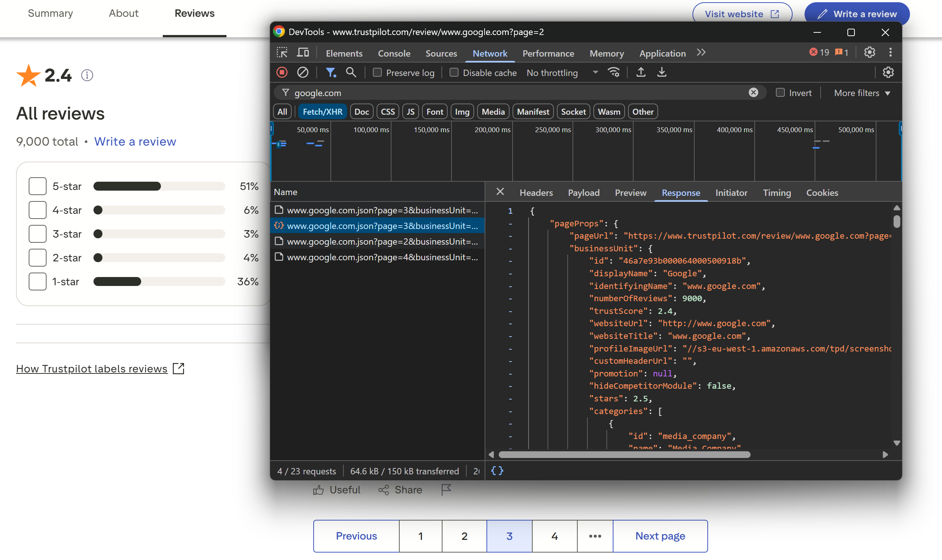Switch to the Console tab
This screenshot has width=942, height=560.
tap(394, 54)
